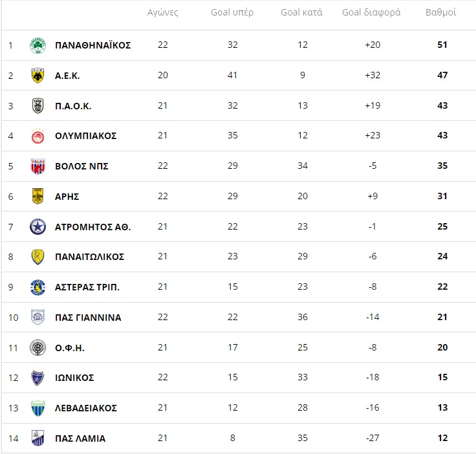Screen dimensions: 476x454
Task: Click the Panathinaikos green shamrock crest
Action: pos(38,45)
